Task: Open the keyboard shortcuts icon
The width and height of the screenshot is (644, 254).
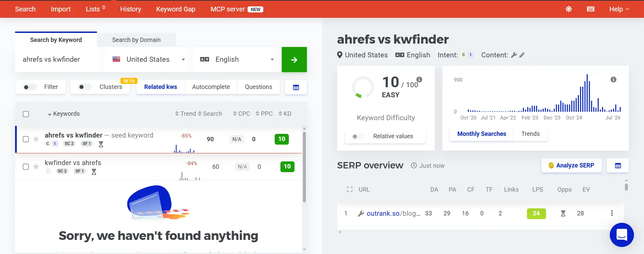Action: 591,9
